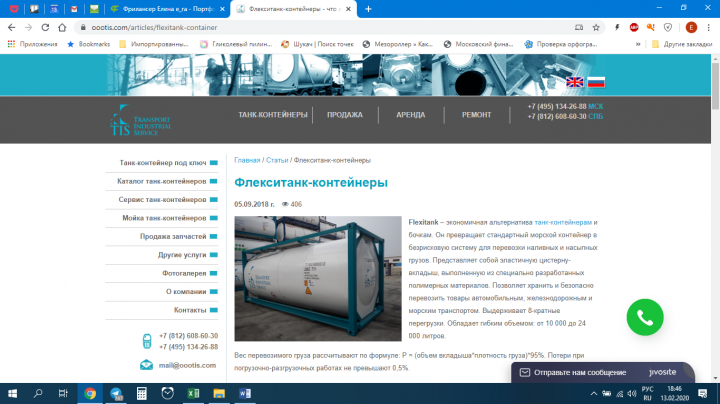
Task: Click the Moscow phone number in header
Action: tap(557, 107)
